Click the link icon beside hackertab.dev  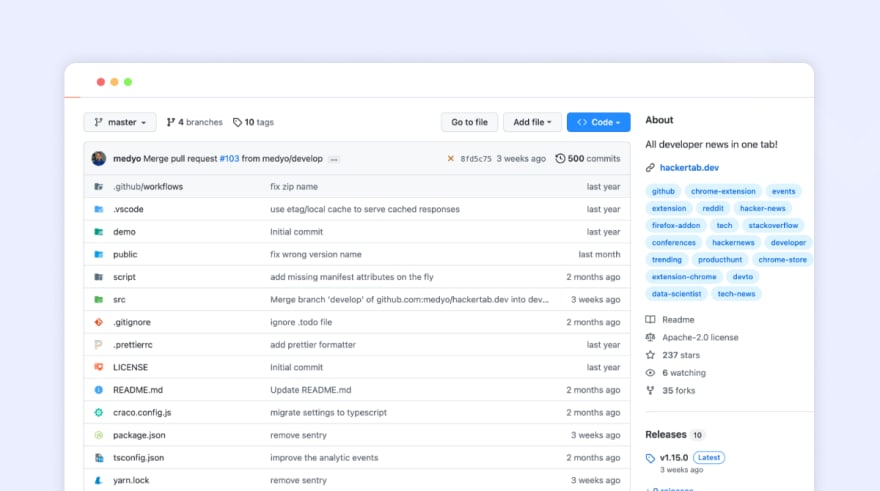point(650,168)
